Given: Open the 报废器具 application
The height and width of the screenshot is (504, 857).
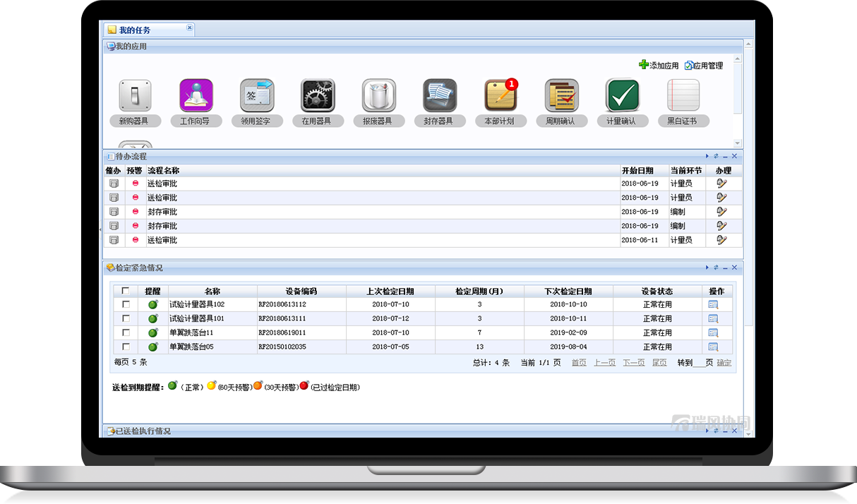Looking at the screenshot, I should pos(379,95).
